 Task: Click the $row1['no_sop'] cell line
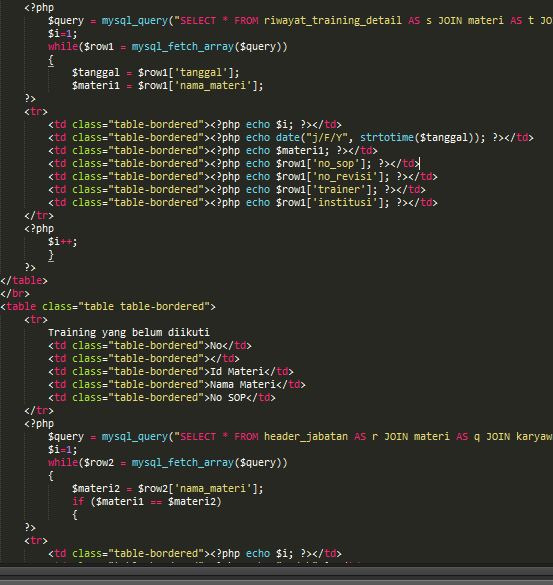pyautogui.click(x=234, y=163)
